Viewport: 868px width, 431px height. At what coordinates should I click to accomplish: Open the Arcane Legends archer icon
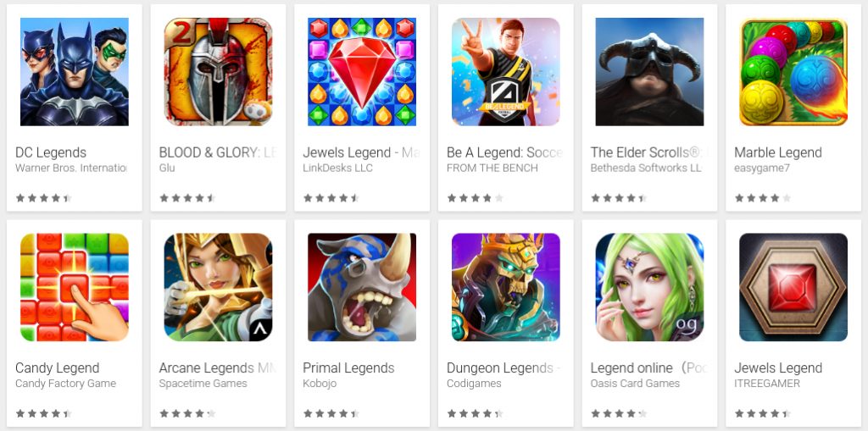click(218, 287)
